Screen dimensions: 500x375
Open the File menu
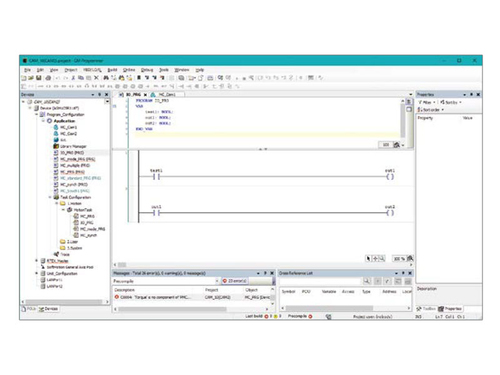tap(28, 70)
